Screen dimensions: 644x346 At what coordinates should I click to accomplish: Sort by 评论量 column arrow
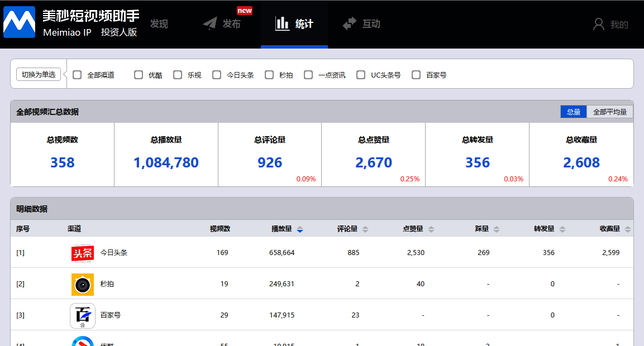coord(365,229)
